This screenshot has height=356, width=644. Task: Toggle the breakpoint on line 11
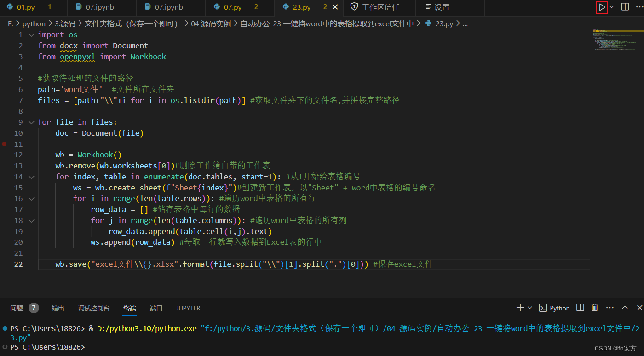[x=4, y=144]
